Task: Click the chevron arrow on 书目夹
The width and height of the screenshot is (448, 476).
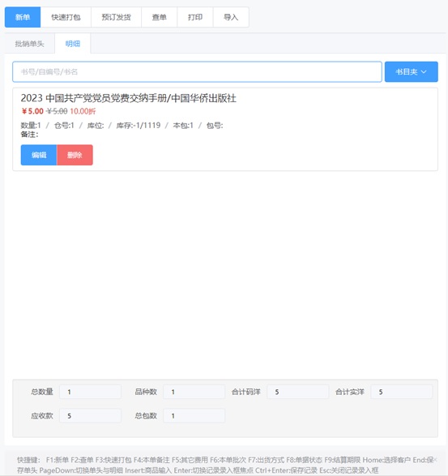Action: pyautogui.click(x=424, y=72)
